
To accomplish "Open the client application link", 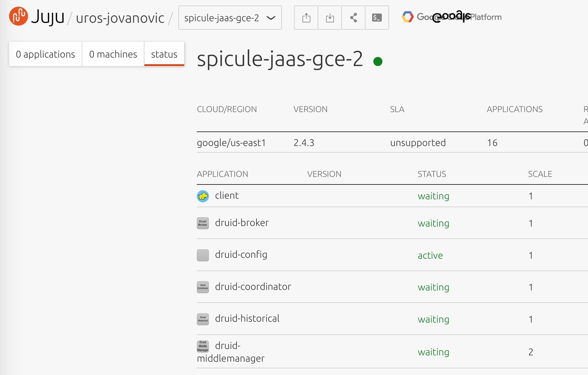I will point(227,195).
